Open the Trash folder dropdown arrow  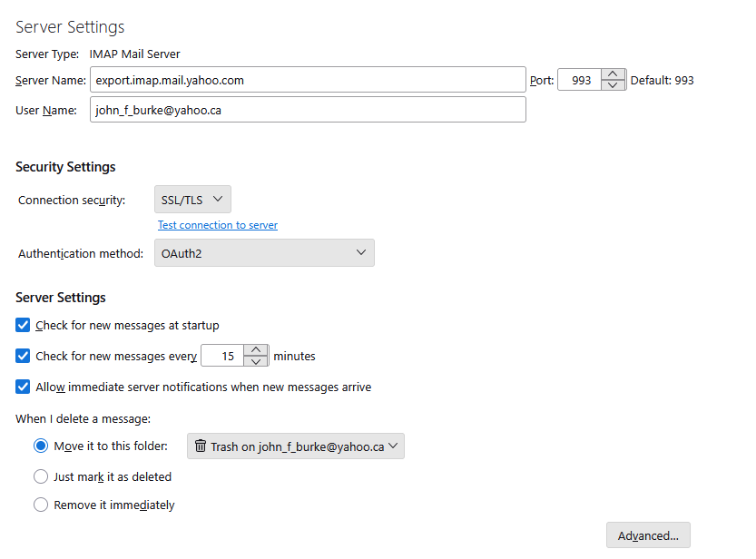(x=394, y=446)
